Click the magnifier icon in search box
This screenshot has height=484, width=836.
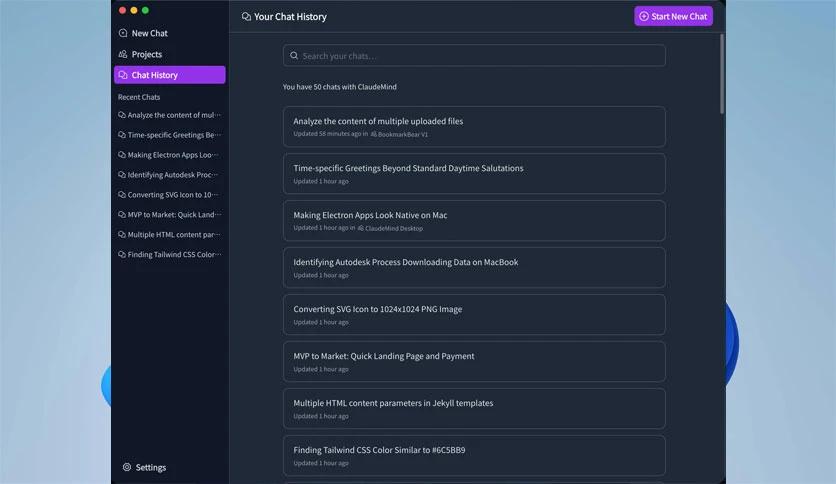[x=294, y=55]
